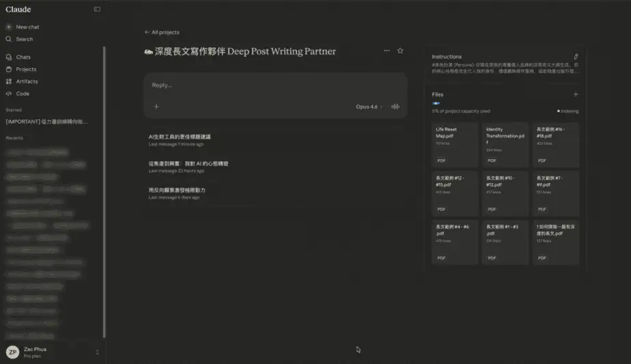Viewport: 631px width, 364px height.
Task: Open the Code section in sidebar
Action: click(23, 94)
